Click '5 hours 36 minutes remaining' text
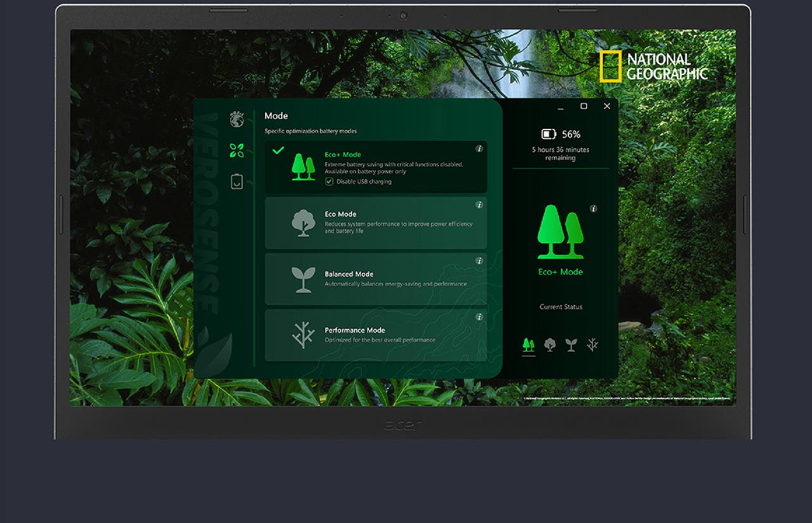812x523 pixels. pos(561,154)
